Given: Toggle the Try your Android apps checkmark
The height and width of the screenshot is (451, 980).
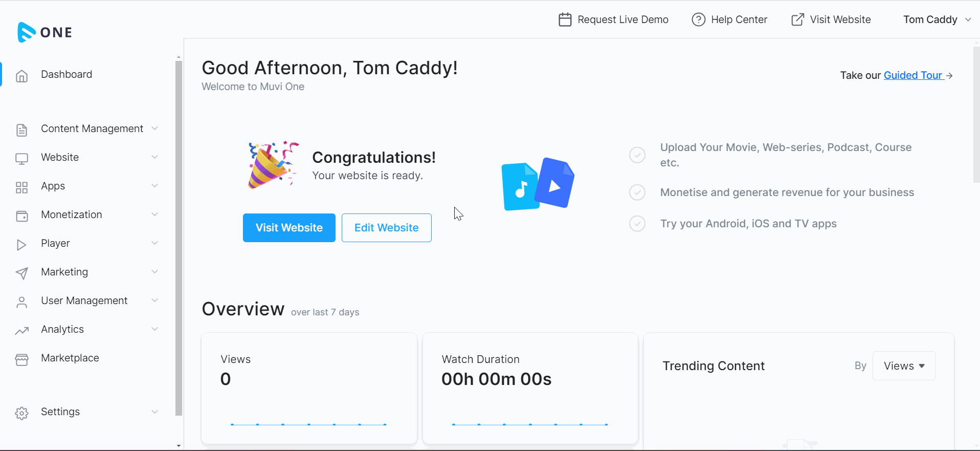Looking at the screenshot, I should (x=637, y=224).
